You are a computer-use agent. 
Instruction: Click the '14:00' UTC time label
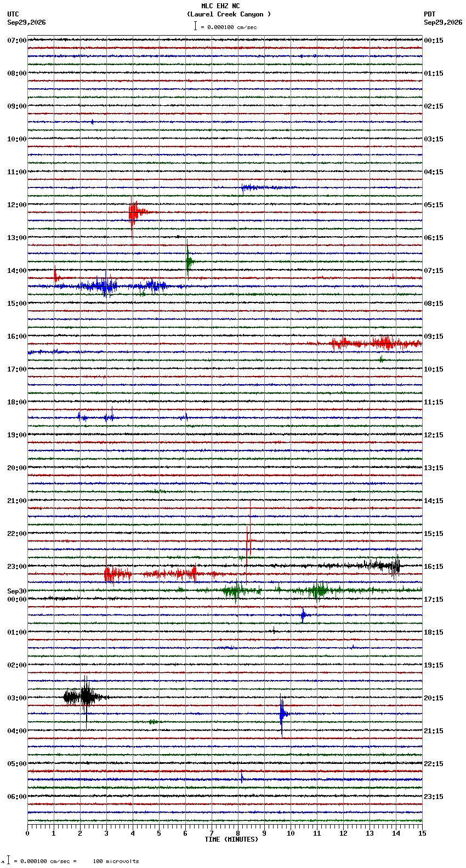tap(17, 271)
